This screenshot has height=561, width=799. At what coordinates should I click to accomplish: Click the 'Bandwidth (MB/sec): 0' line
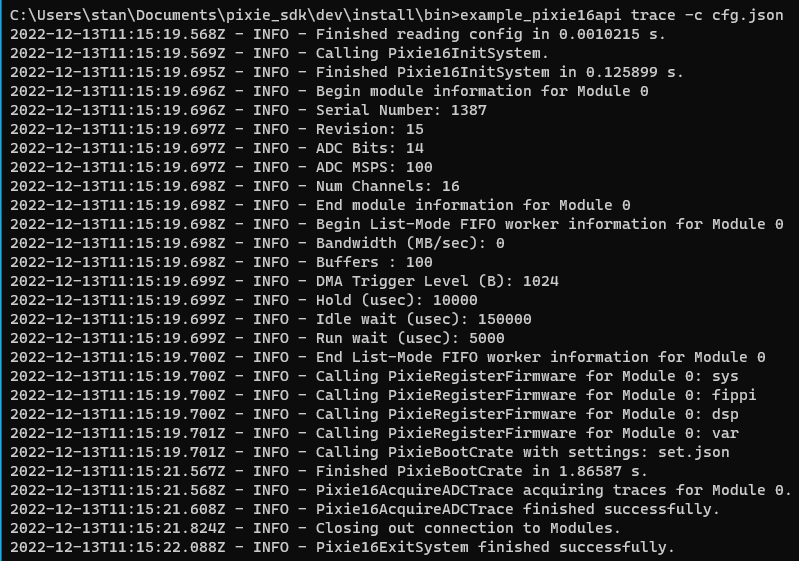click(x=257, y=243)
